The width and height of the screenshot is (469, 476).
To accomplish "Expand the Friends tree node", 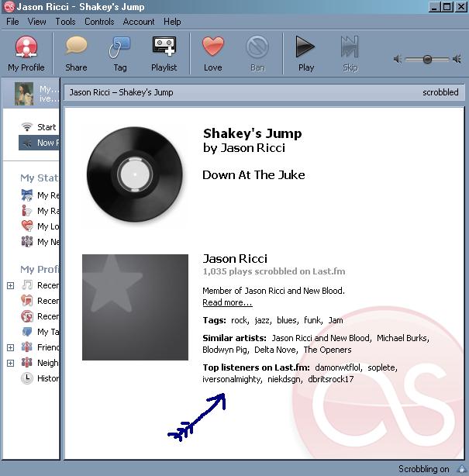I will [x=10, y=347].
